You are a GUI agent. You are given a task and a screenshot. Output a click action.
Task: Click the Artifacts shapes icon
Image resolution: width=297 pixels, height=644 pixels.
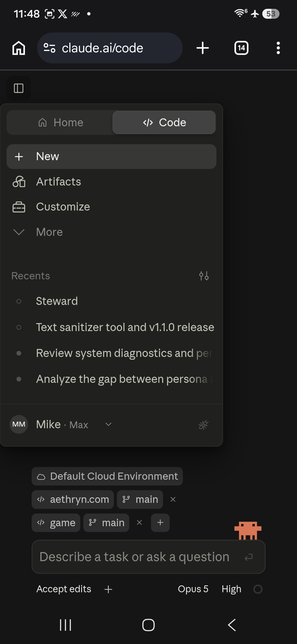(x=19, y=182)
